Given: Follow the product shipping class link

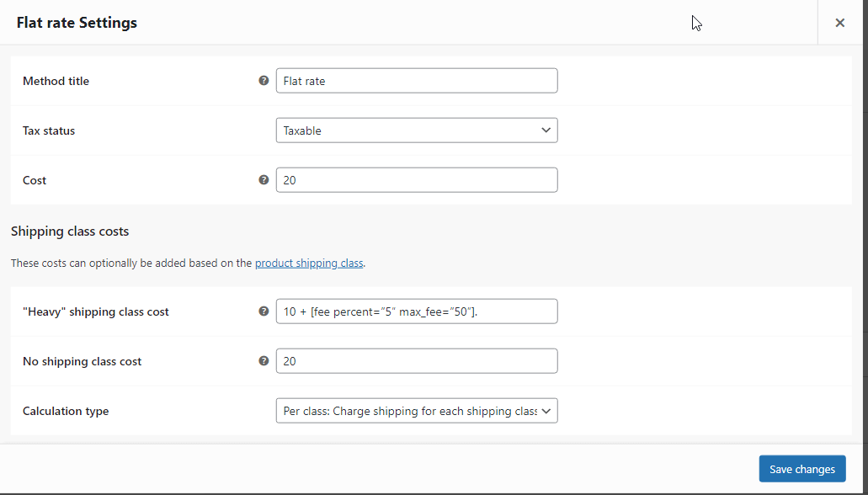Looking at the screenshot, I should [x=309, y=263].
